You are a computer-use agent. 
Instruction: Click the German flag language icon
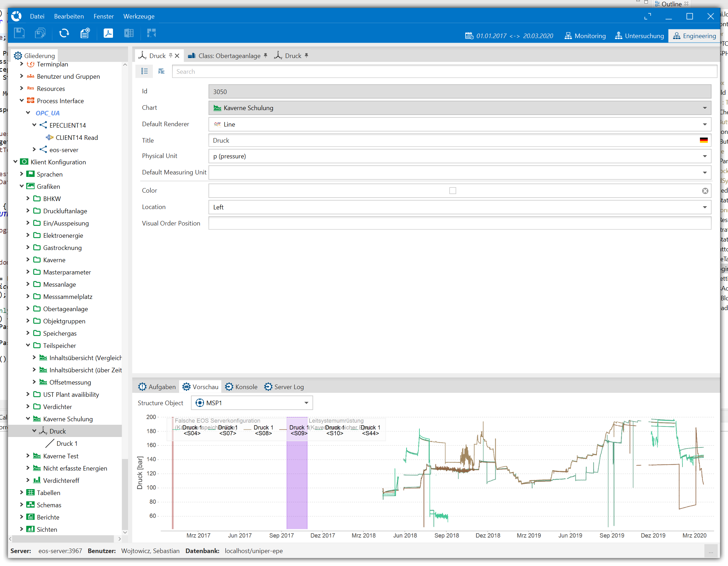(x=704, y=140)
